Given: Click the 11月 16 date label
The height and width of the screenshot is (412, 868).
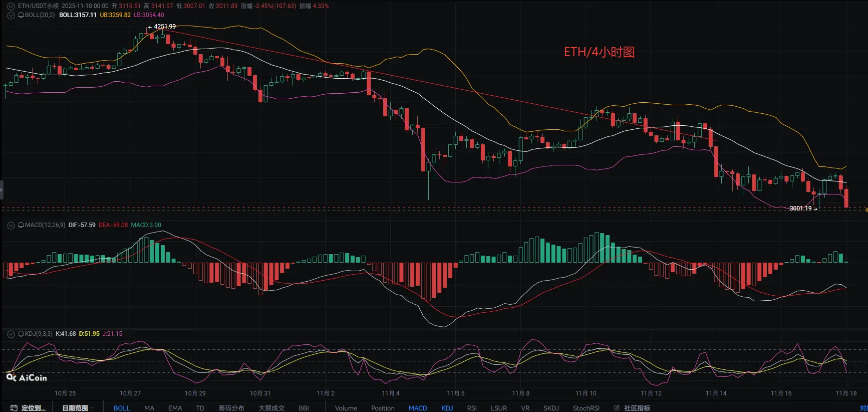Looking at the screenshot, I should [781, 393].
